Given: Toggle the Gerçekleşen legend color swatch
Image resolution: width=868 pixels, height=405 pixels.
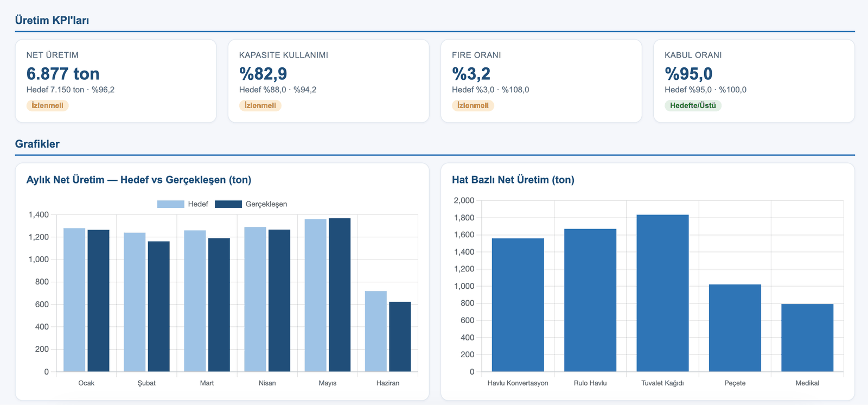Looking at the screenshot, I should pos(228,204).
